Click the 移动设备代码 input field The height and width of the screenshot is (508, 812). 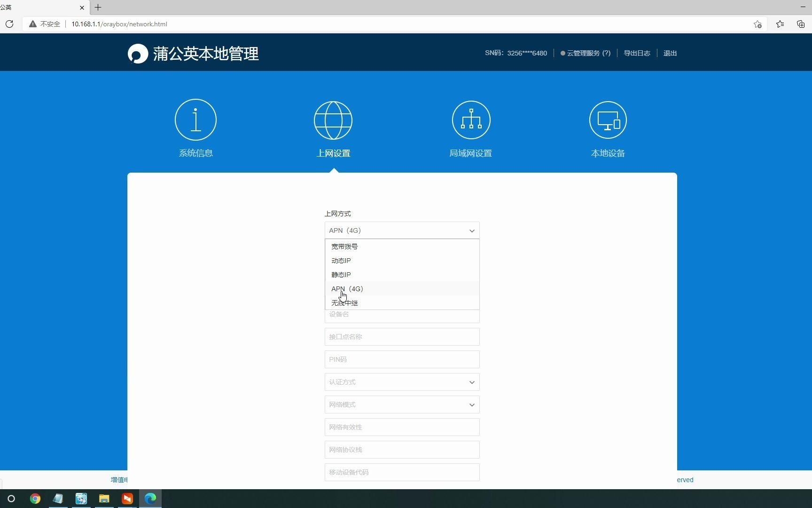[x=402, y=472]
